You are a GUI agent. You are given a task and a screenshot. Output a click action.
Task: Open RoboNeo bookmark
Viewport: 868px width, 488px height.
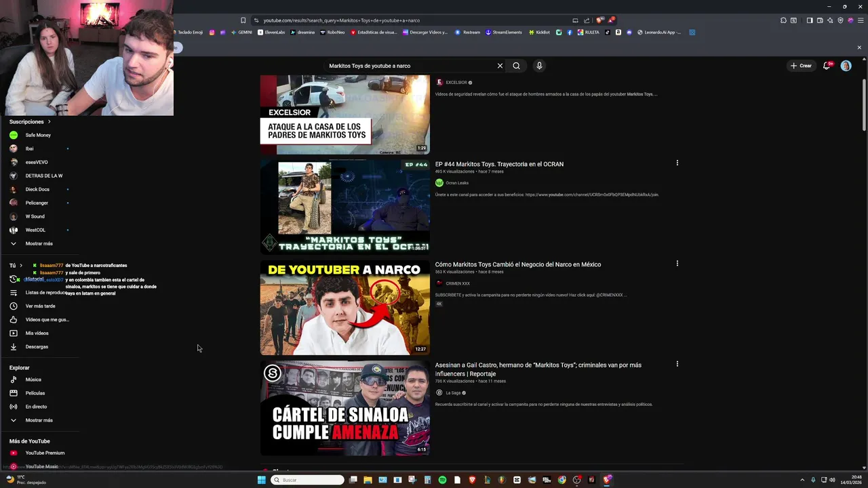tap(332, 33)
